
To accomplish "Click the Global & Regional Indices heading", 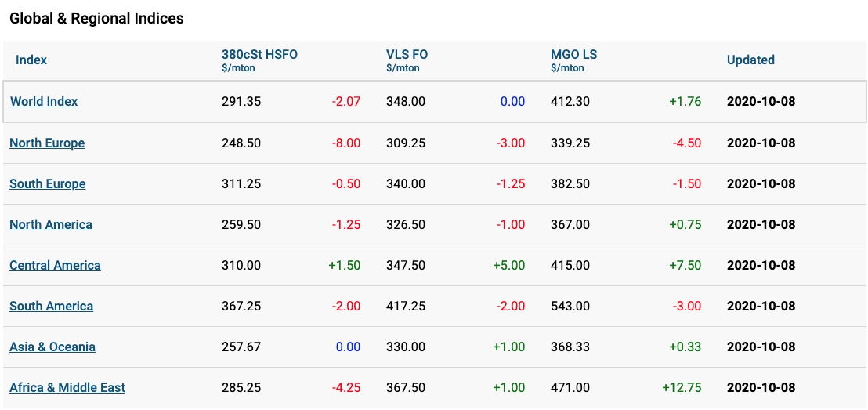I will (97, 18).
